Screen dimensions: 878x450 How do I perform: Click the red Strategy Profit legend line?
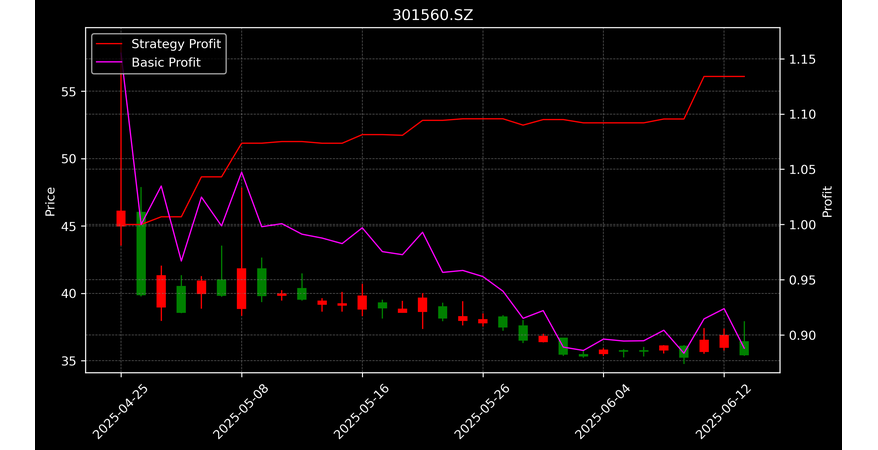(x=109, y=44)
